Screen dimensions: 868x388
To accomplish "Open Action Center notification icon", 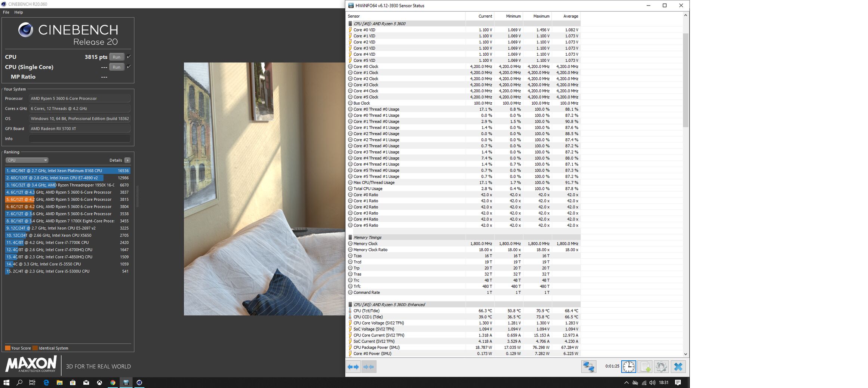I will pos(678,382).
